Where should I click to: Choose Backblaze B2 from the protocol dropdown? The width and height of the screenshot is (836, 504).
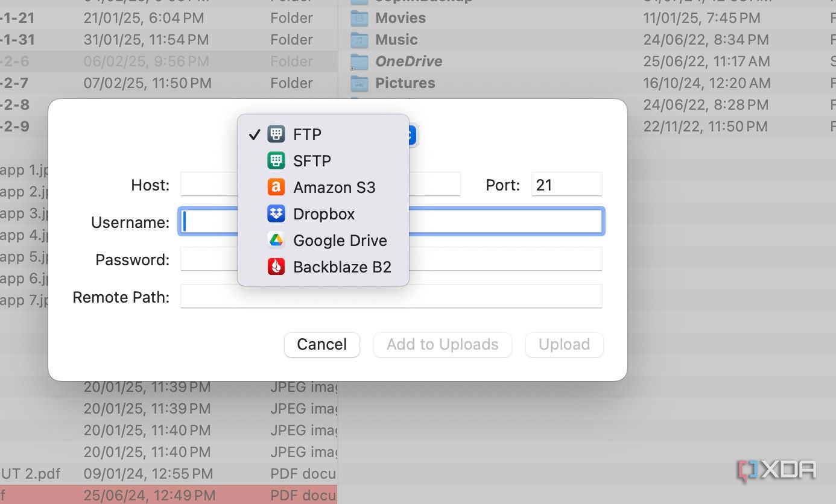point(342,266)
